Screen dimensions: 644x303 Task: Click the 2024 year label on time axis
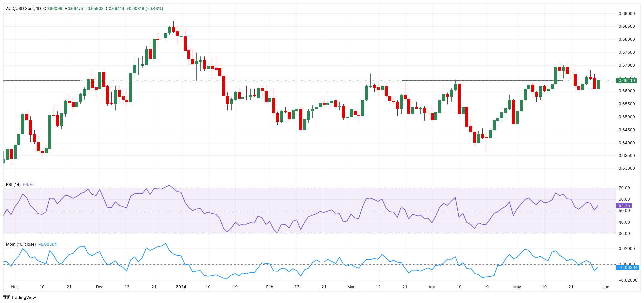tap(181, 287)
